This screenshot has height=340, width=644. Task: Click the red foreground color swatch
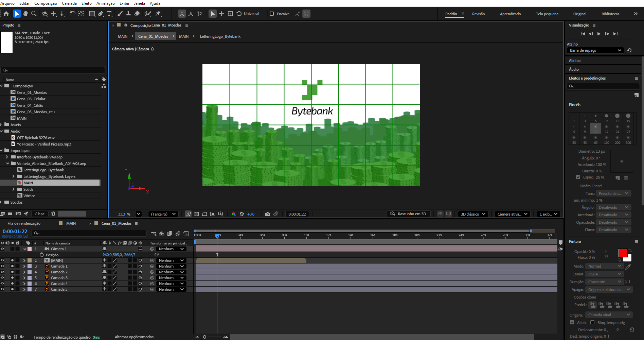coord(622,253)
